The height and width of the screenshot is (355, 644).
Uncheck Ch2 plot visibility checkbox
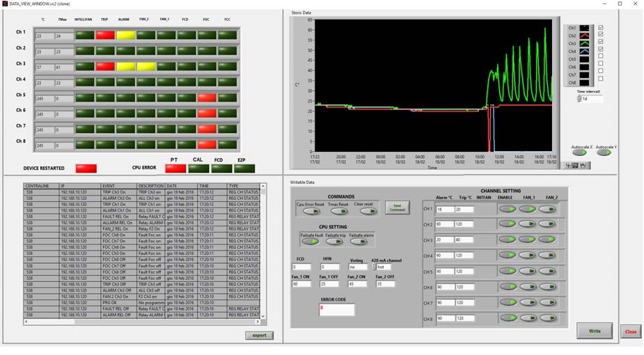pyautogui.click(x=601, y=34)
